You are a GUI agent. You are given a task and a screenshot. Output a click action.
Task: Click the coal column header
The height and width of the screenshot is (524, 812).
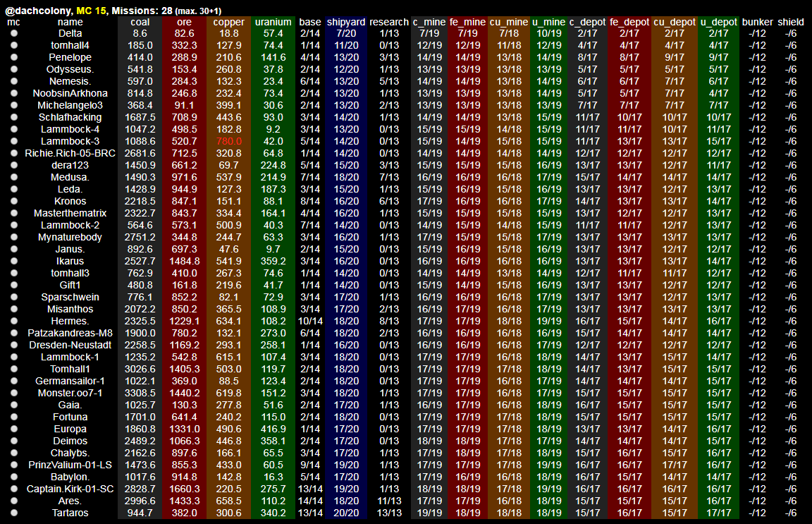(x=140, y=22)
